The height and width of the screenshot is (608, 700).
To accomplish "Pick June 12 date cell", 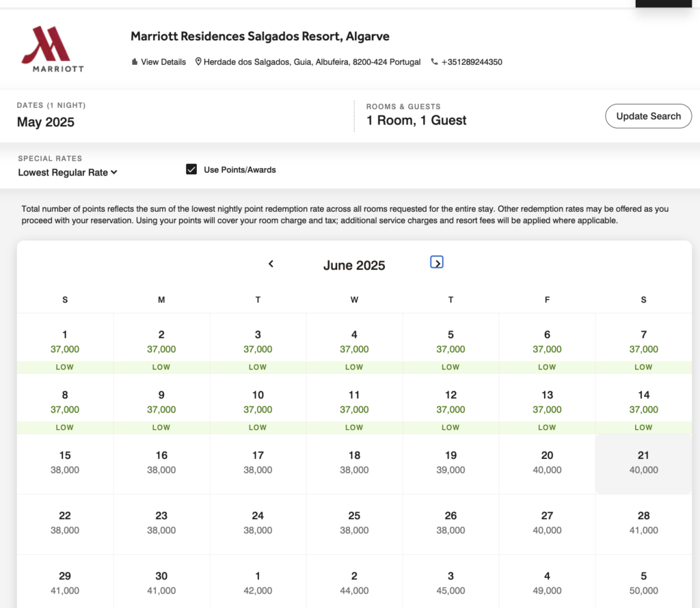I will [451, 404].
